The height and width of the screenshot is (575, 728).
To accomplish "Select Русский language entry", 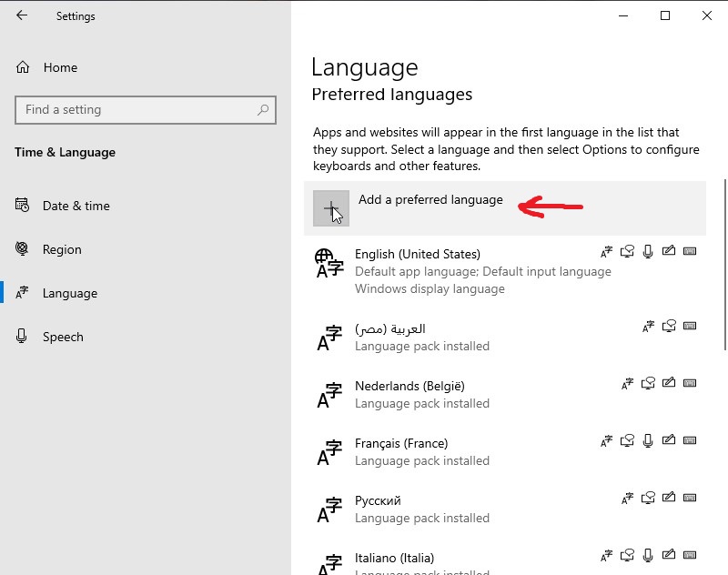I will [x=505, y=509].
